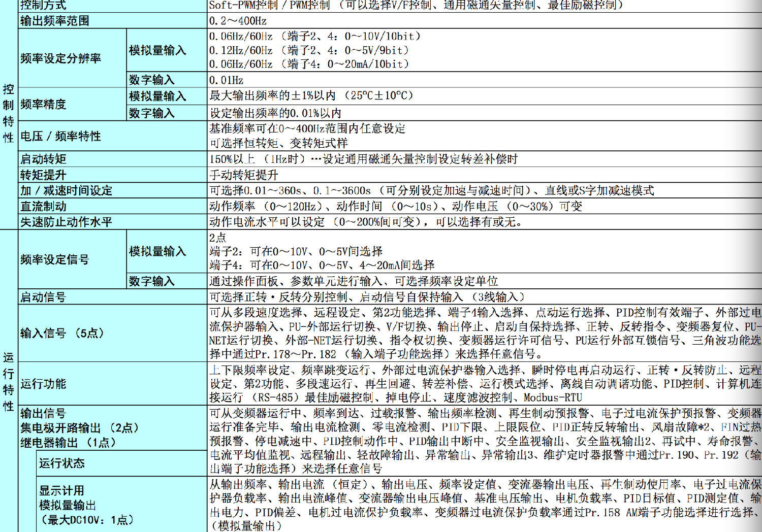Click the 输出频率范围 label cell
Image resolution: width=762 pixels, height=532 pixels.
[112, 21]
